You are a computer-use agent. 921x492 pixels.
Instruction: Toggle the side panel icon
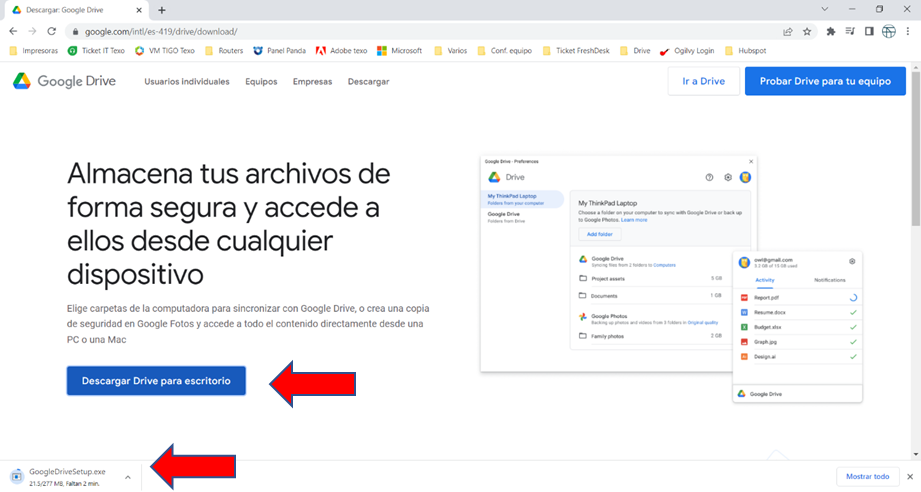869,32
